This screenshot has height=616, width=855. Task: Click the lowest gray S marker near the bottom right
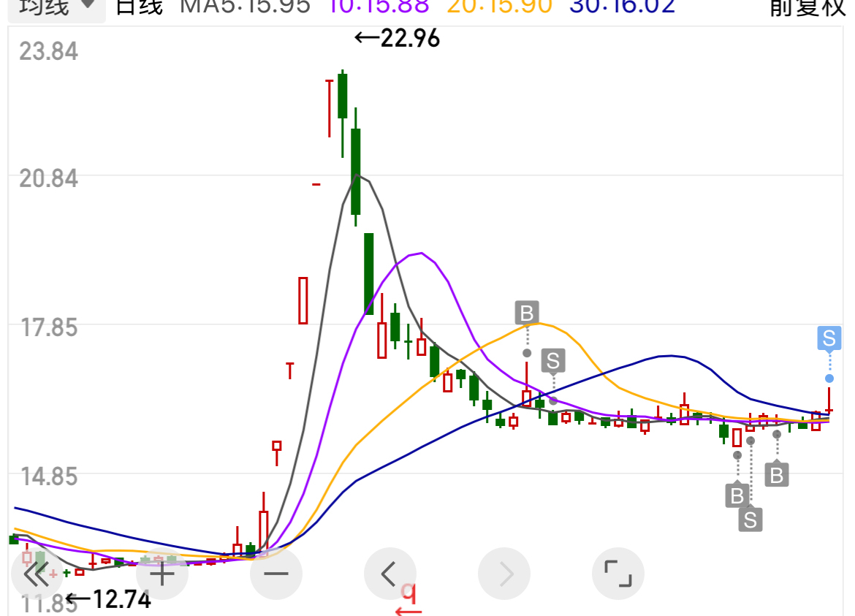(750, 520)
